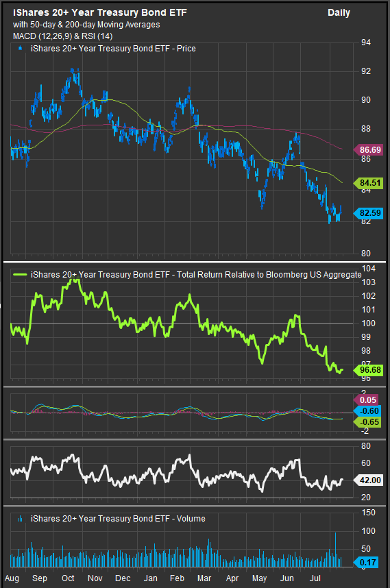Click the Total Return Relative legend text
This screenshot has width=390, height=588.
pyautogui.click(x=196, y=275)
